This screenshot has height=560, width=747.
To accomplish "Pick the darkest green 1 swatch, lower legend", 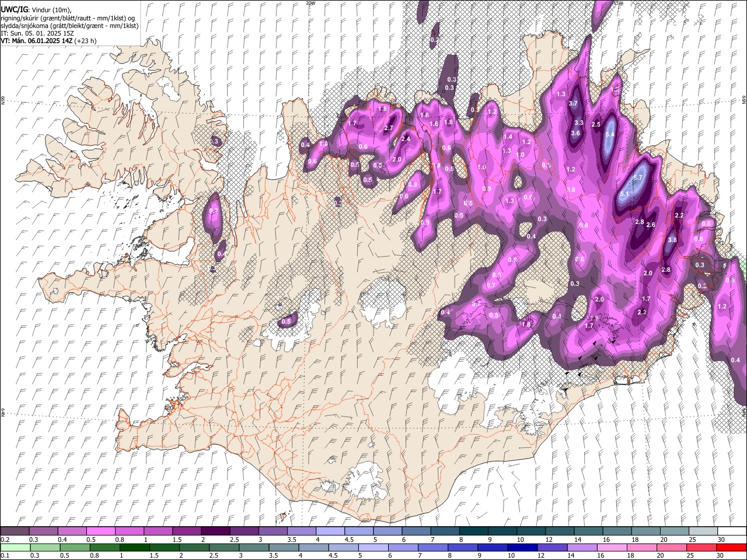I will 134,547.
